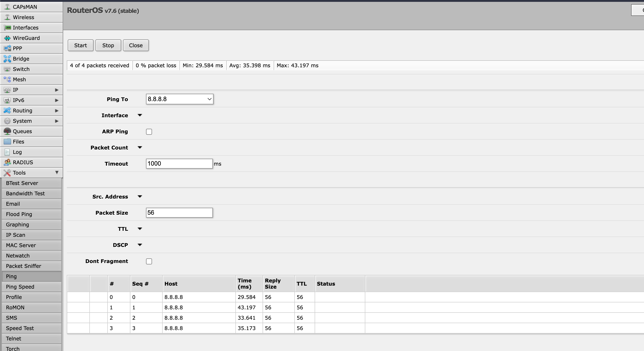The image size is (644, 351).
Task: Tick the Dont Fragment checkbox
Action: [x=149, y=261]
